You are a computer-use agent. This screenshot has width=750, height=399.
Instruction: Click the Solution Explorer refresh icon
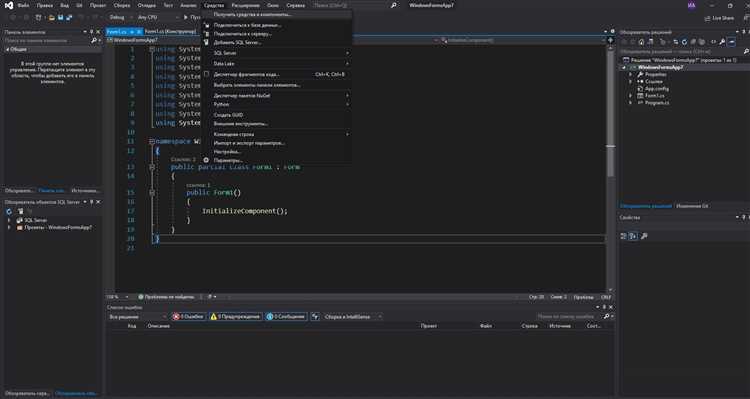click(684, 42)
